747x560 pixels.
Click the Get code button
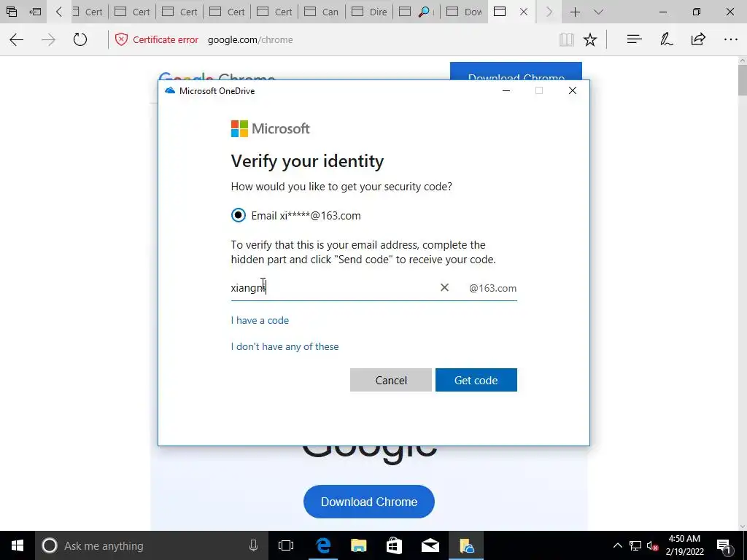476,380
